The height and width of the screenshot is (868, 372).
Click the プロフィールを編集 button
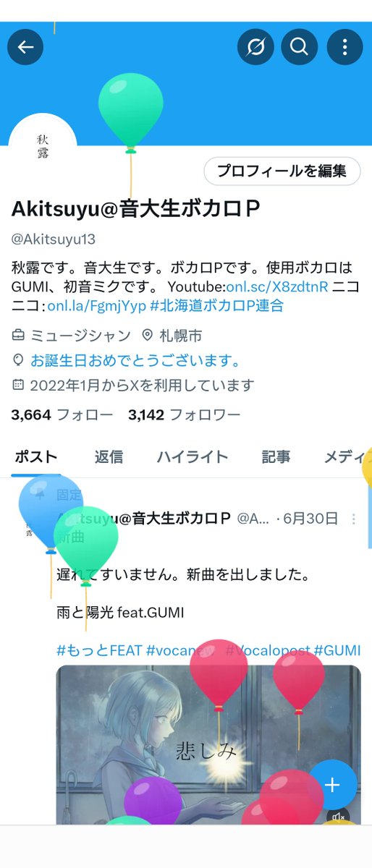click(x=282, y=171)
